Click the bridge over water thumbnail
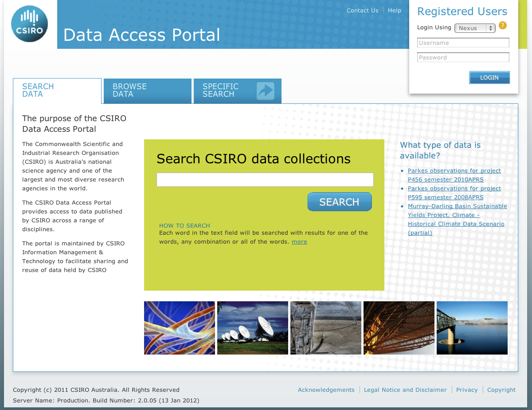This screenshot has width=532, height=410. tap(472, 328)
